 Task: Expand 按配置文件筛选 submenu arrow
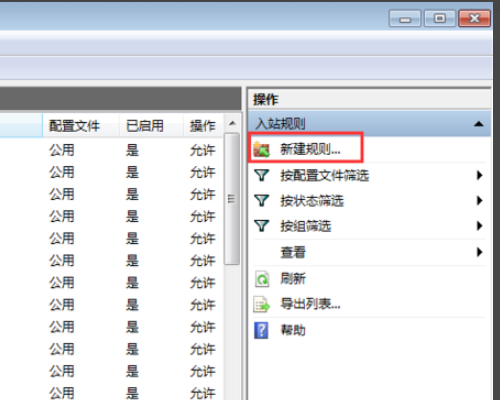(x=479, y=175)
